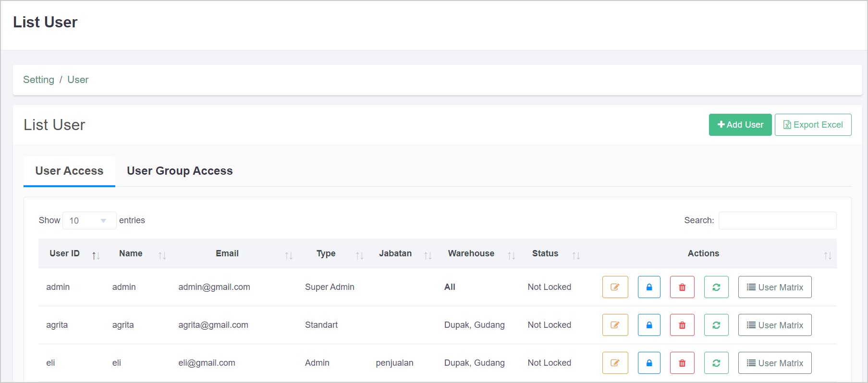Switch to User Group Access tab
Image resolution: width=868 pixels, height=383 pixels.
pyautogui.click(x=180, y=171)
